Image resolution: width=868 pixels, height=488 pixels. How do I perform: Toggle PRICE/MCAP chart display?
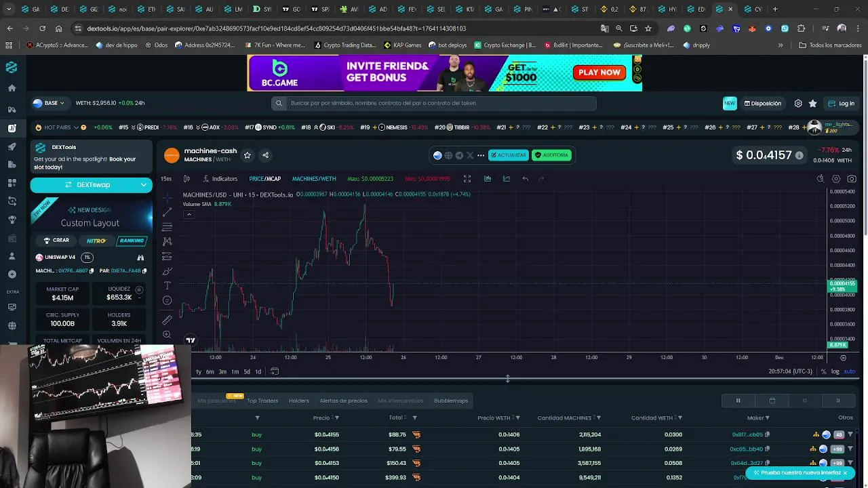264,179
